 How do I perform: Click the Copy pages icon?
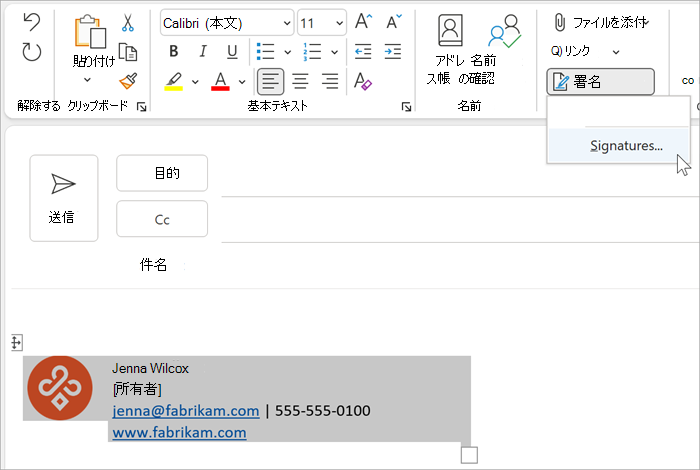click(128, 52)
